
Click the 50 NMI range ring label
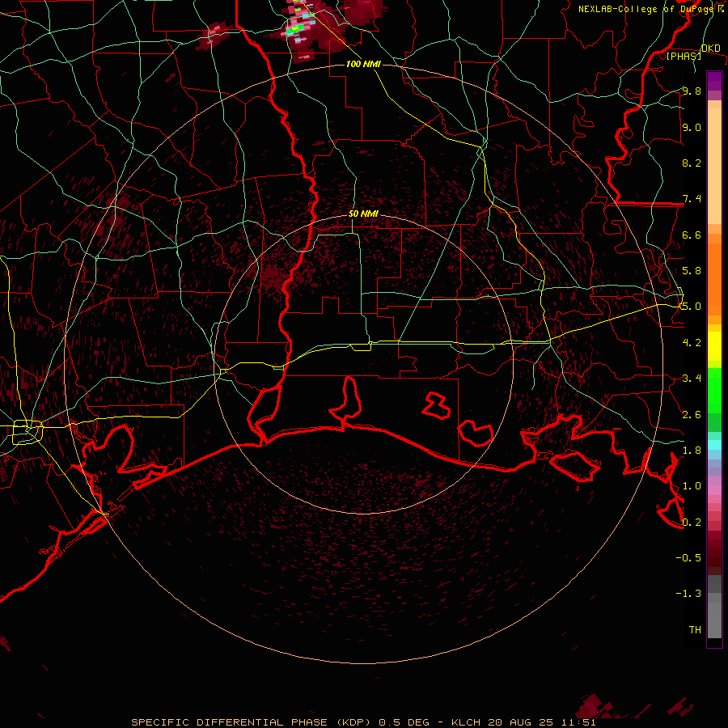pos(363,214)
